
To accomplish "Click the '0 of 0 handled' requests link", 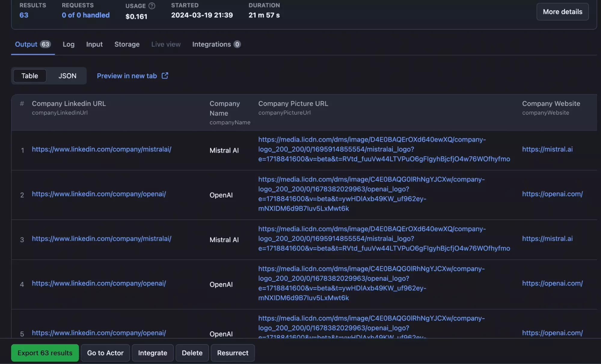I will [x=85, y=15].
